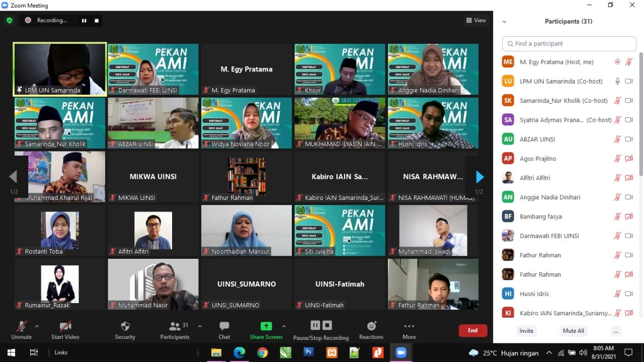Click the green encryption shield icon
Viewport: 644px width, 362px height.
click(x=9, y=21)
